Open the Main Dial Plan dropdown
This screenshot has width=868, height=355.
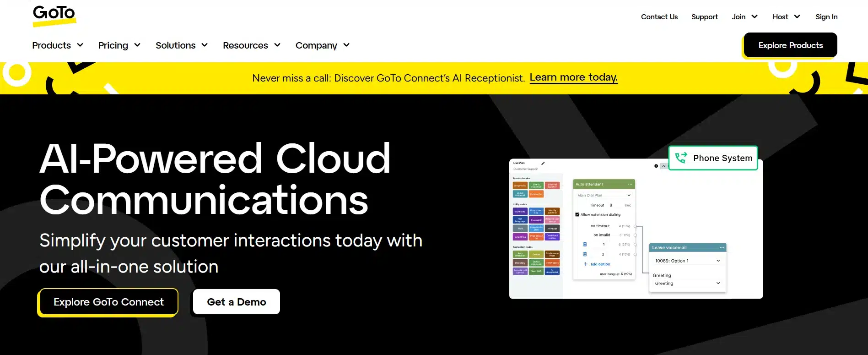click(604, 195)
